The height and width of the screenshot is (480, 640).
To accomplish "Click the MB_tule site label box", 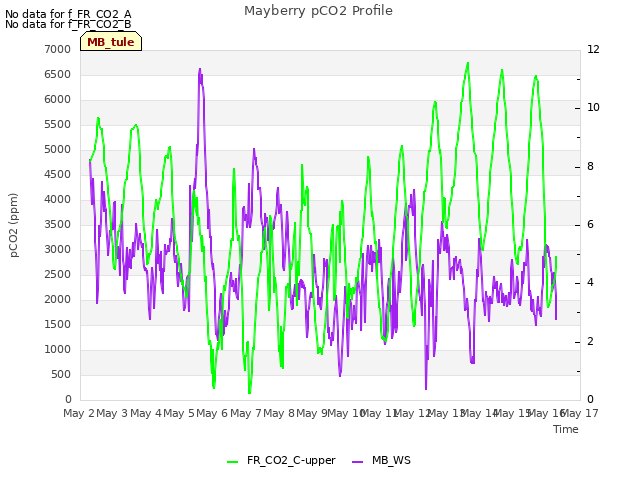I will click(111, 41).
